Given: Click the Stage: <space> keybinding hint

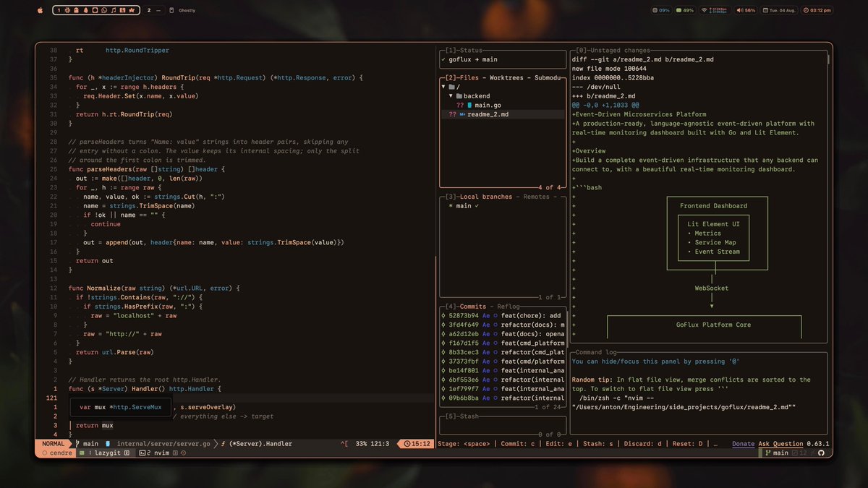Looking at the screenshot, I should (463, 444).
